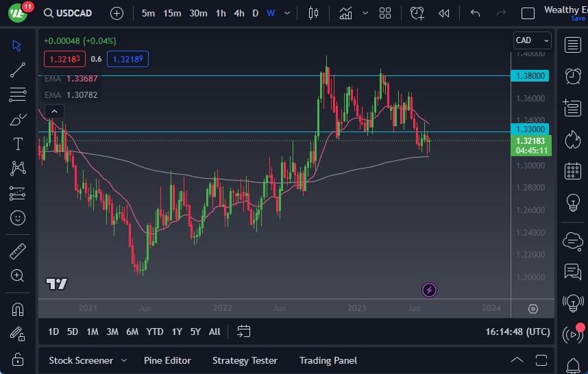Collapse the EMA indicator legend
Screen dimensions: 588x374
(x=54, y=111)
